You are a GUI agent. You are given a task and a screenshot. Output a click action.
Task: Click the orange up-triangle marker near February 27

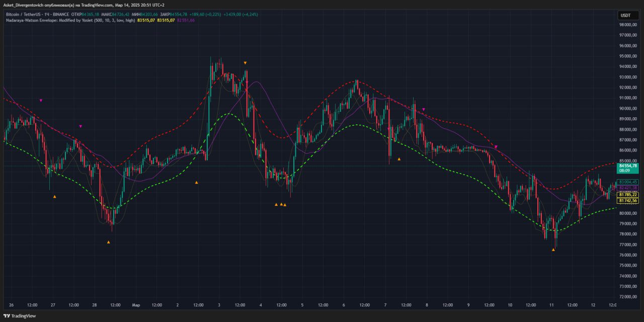[x=54, y=197]
